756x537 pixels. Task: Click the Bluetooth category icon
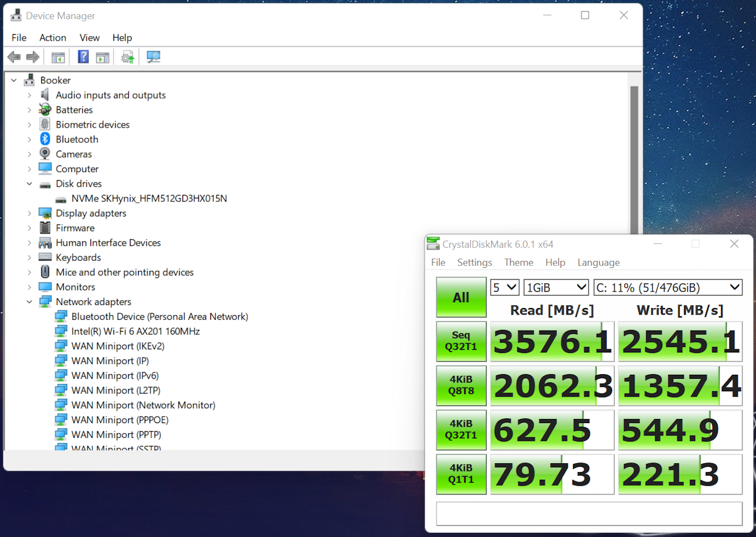pos(45,139)
